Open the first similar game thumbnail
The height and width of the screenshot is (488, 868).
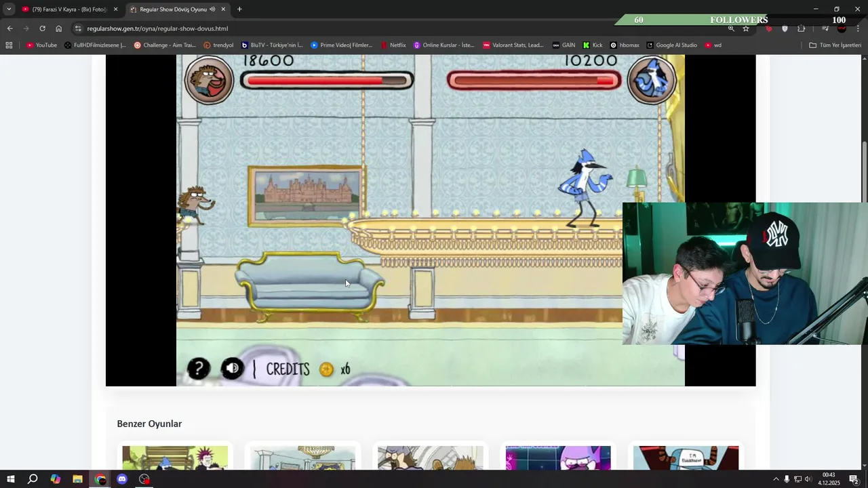tap(175, 457)
